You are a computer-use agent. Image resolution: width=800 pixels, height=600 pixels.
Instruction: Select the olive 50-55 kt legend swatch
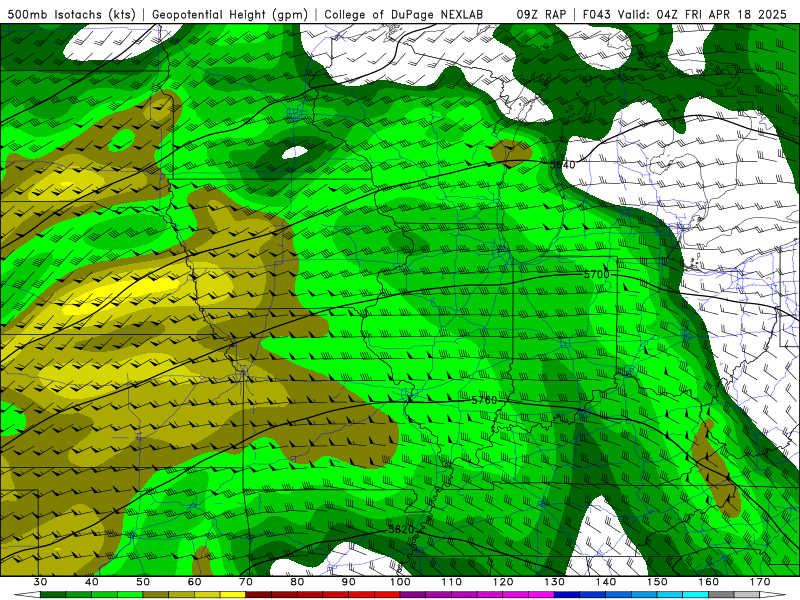point(156,595)
